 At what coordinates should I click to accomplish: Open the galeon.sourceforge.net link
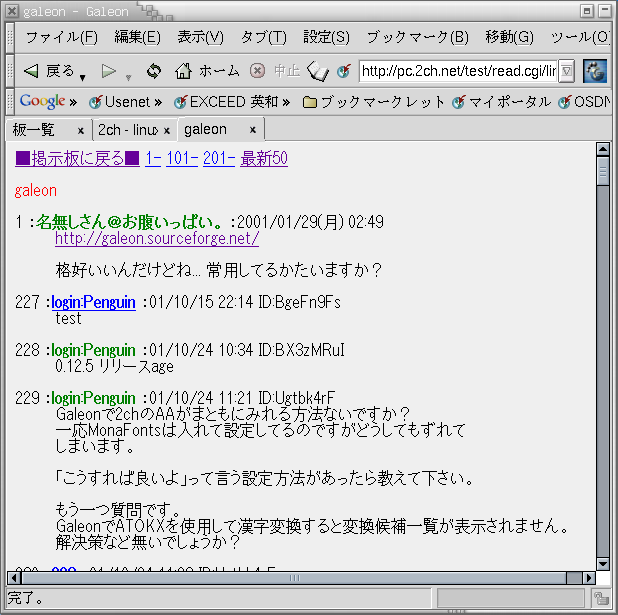point(157,238)
